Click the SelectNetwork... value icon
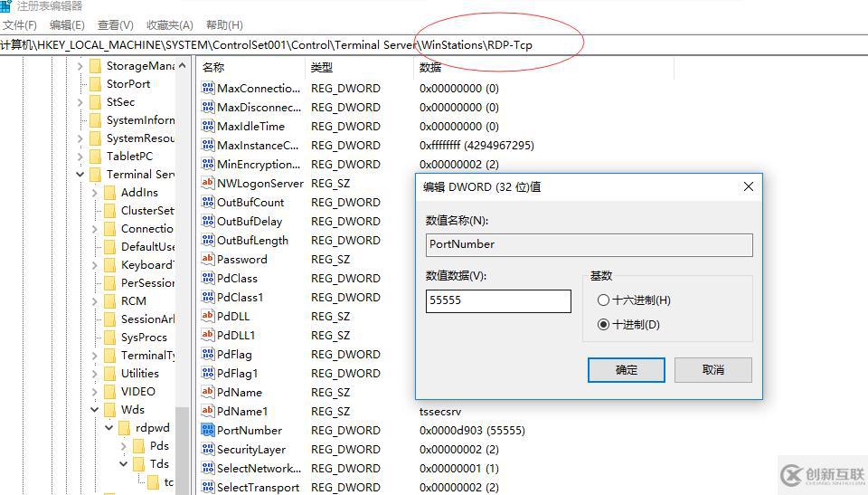868x495 pixels. (208, 468)
